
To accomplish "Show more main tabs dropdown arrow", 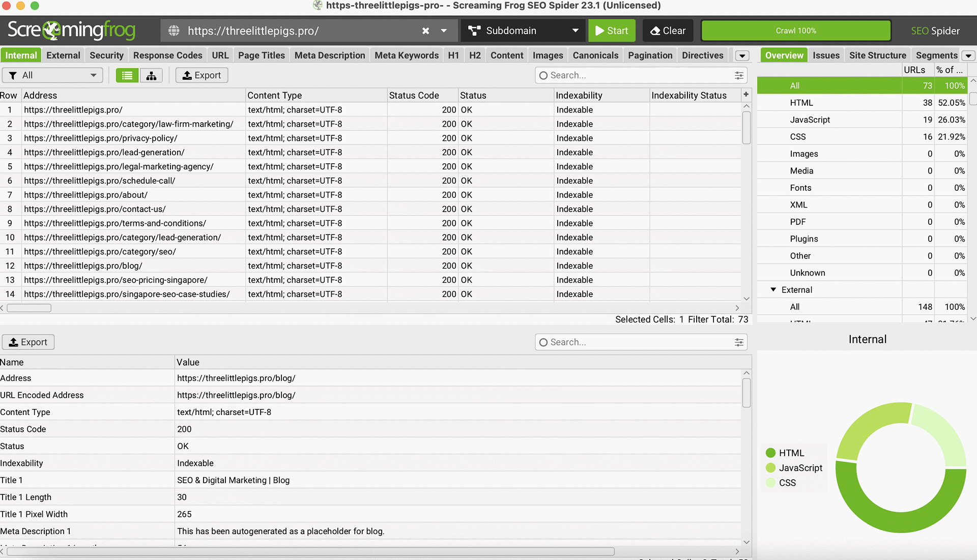I will pos(742,55).
